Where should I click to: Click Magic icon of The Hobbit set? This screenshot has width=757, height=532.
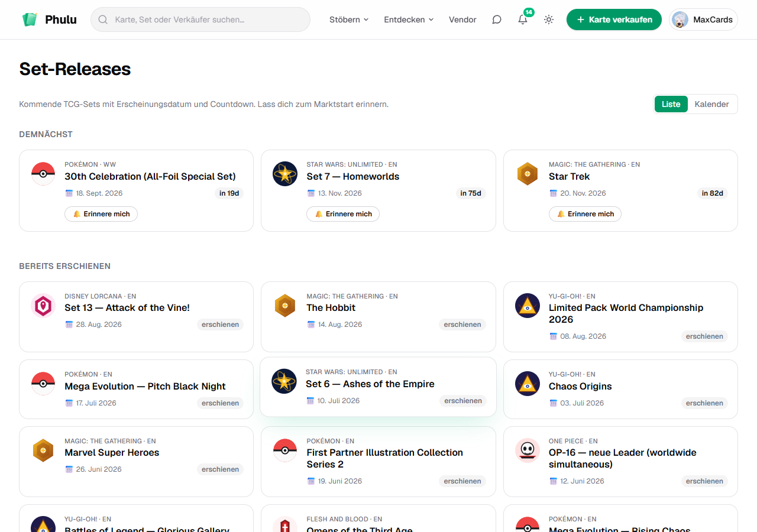coord(285,306)
